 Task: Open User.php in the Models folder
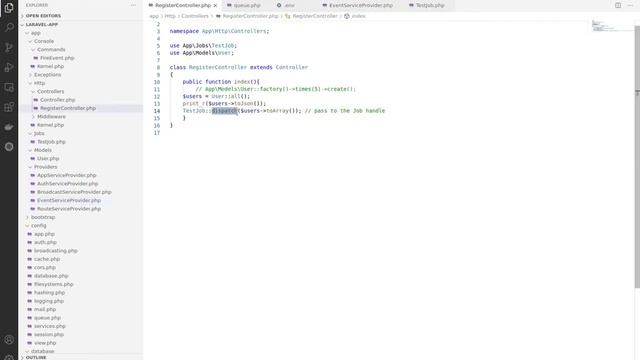tap(48, 158)
